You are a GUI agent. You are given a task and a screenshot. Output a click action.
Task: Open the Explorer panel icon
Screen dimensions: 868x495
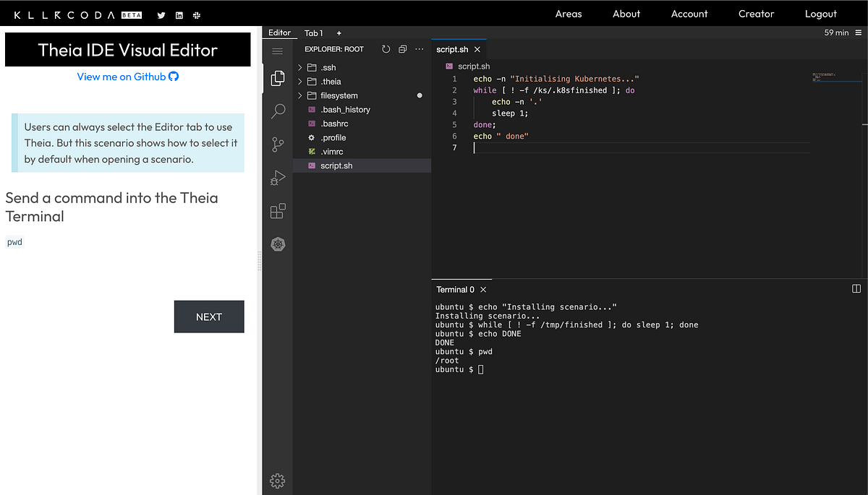(277, 78)
